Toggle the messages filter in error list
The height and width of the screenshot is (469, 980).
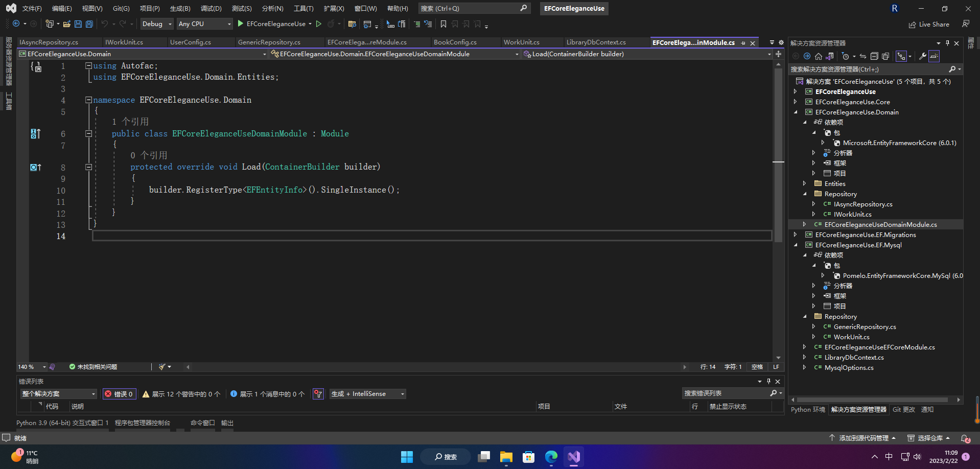coord(267,394)
